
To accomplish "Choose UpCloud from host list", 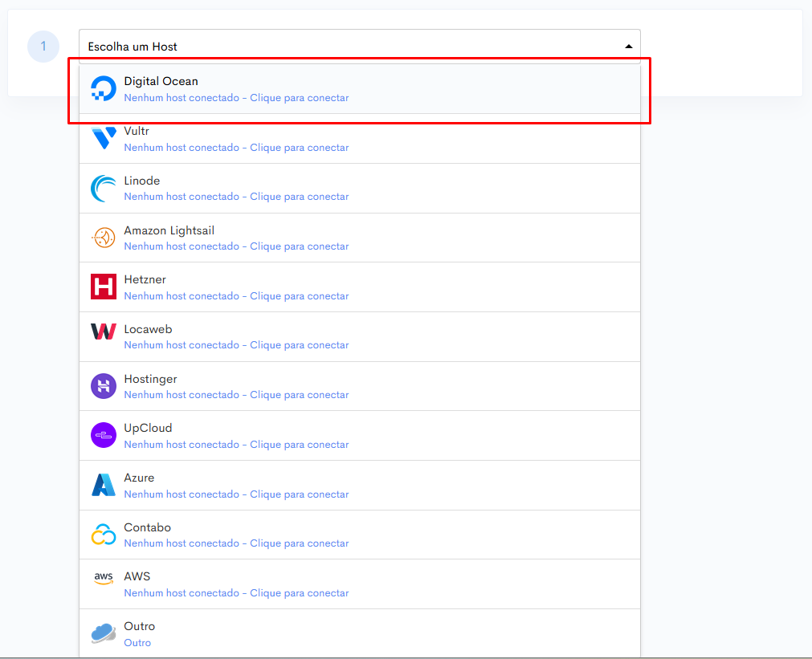I will point(359,436).
